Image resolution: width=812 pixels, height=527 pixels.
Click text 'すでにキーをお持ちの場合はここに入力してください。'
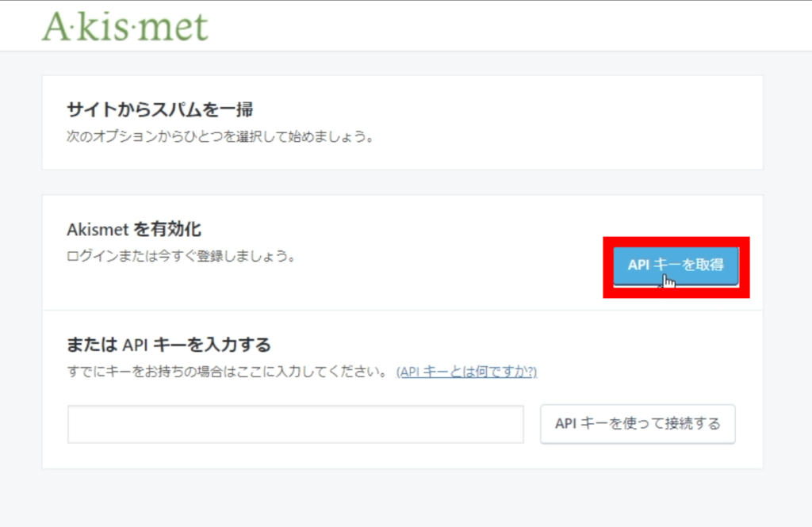click(228, 372)
